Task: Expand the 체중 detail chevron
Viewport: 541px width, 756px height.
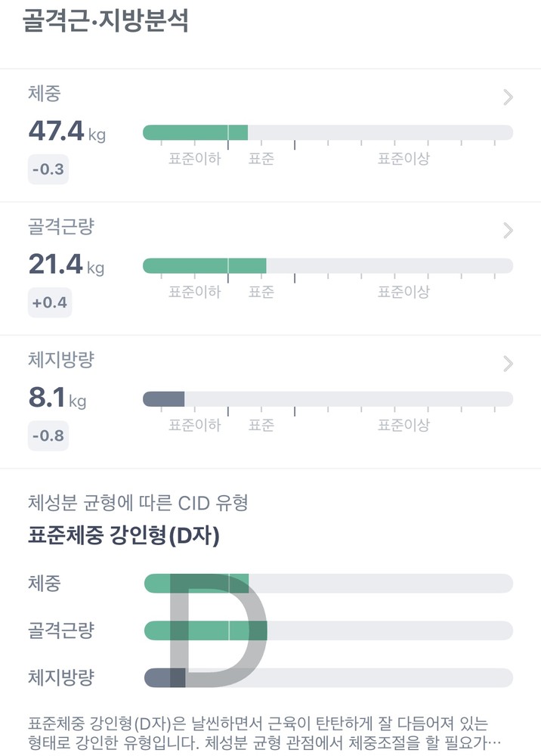Action: tap(509, 97)
